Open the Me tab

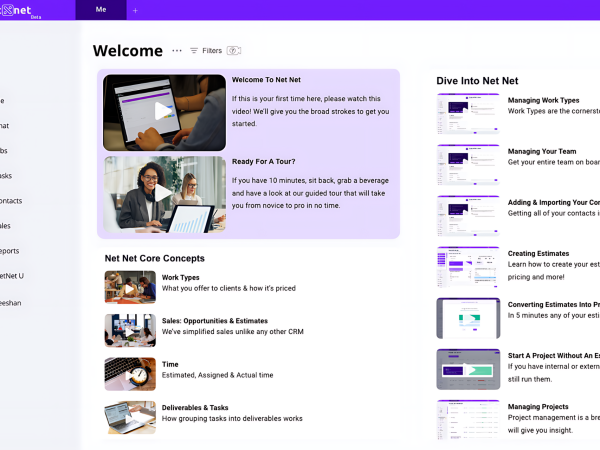tap(101, 10)
